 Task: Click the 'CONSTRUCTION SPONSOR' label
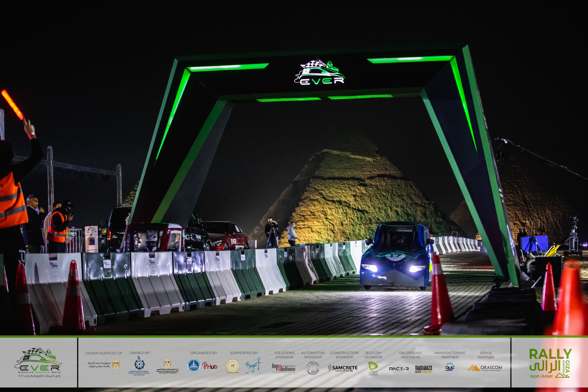click(345, 355)
